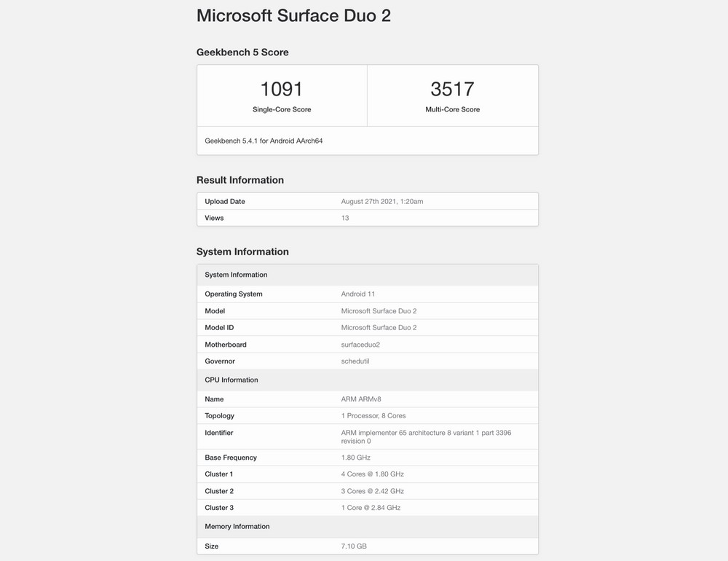Click the Name row label
This screenshot has width=728, height=561.
(214, 399)
